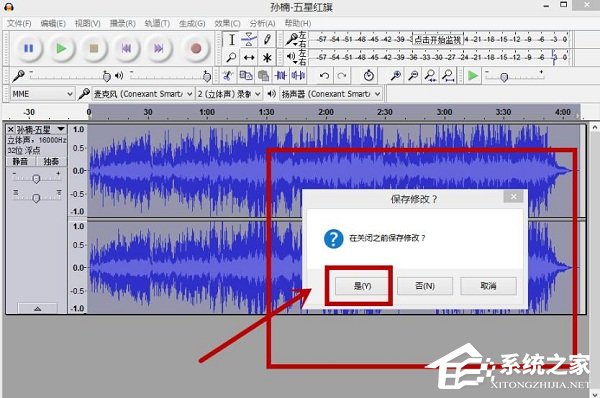Toggle the 静音 mute button on the track
The height and width of the screenshot is (398, 600).
[21, 161]
